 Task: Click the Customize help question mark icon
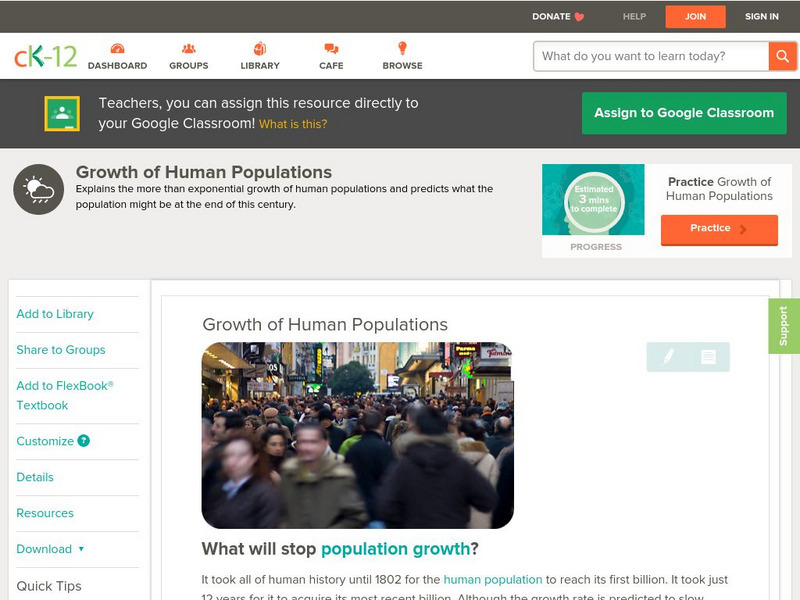(84, 441)
